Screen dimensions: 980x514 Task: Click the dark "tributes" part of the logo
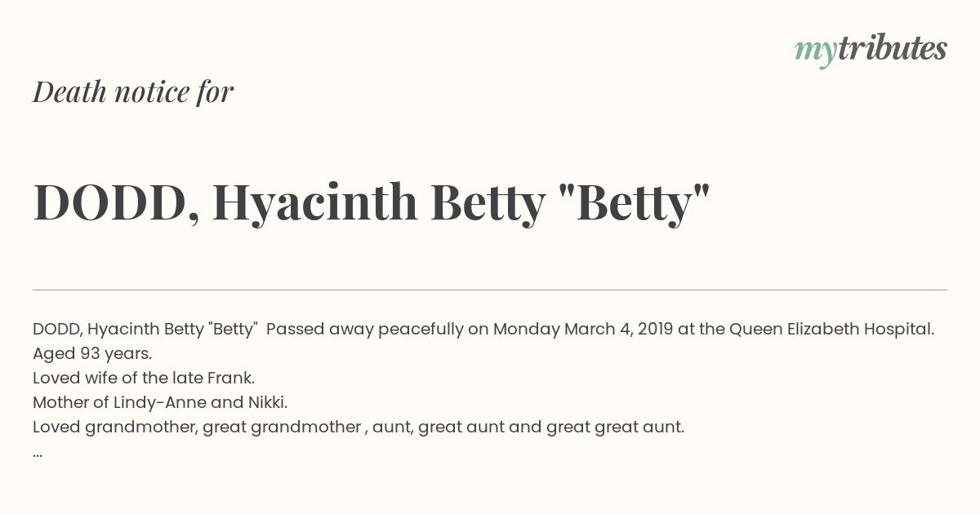[x=892, y=48]
